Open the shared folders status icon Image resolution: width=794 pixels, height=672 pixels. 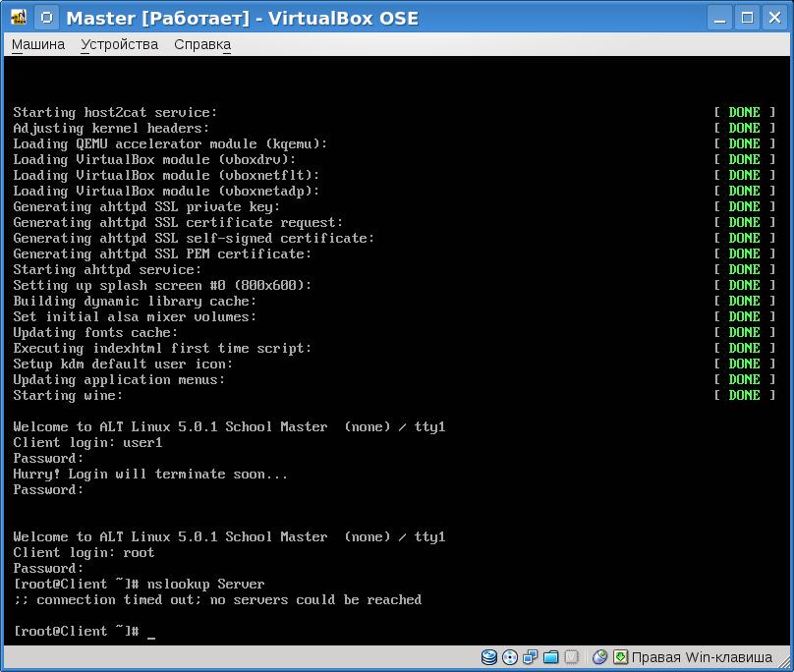551,656
